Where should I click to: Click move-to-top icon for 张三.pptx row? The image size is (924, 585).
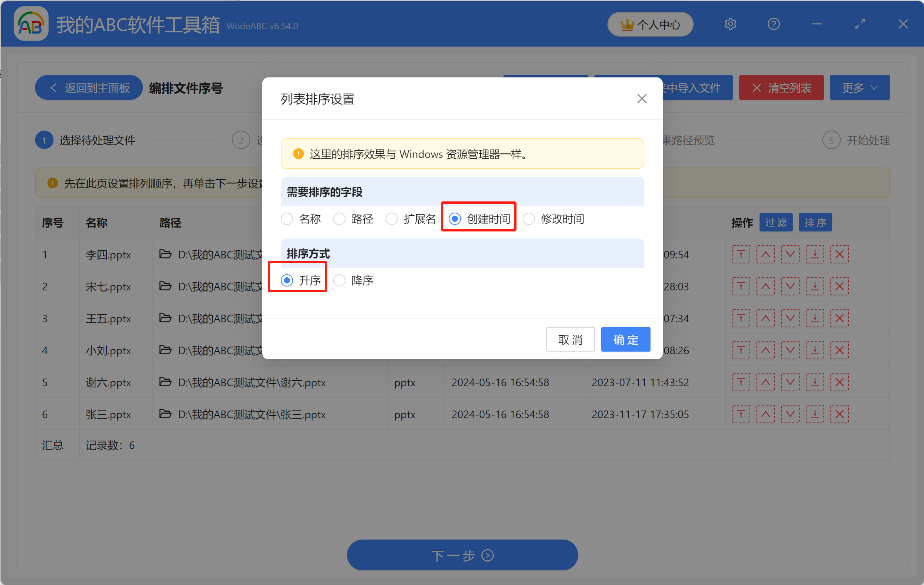pyautogui.click(x=741, y=414)
